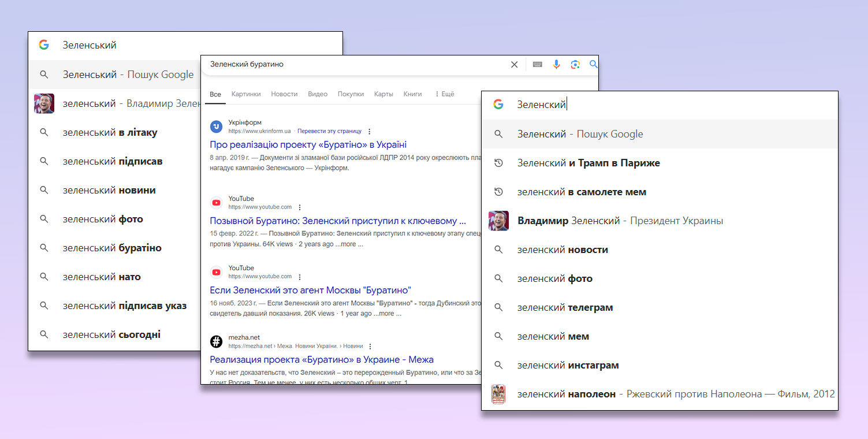Screen dimensions: 868x439
Task: Switch to the Картинки tab
Action: pyautogui.click(x=246, y=94)
